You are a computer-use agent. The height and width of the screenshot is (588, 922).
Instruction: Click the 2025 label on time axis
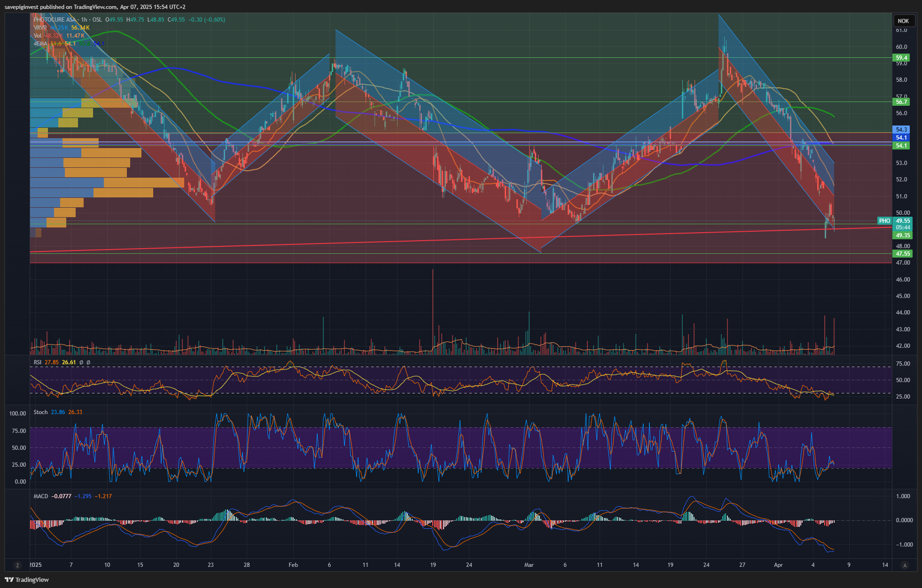35,565
